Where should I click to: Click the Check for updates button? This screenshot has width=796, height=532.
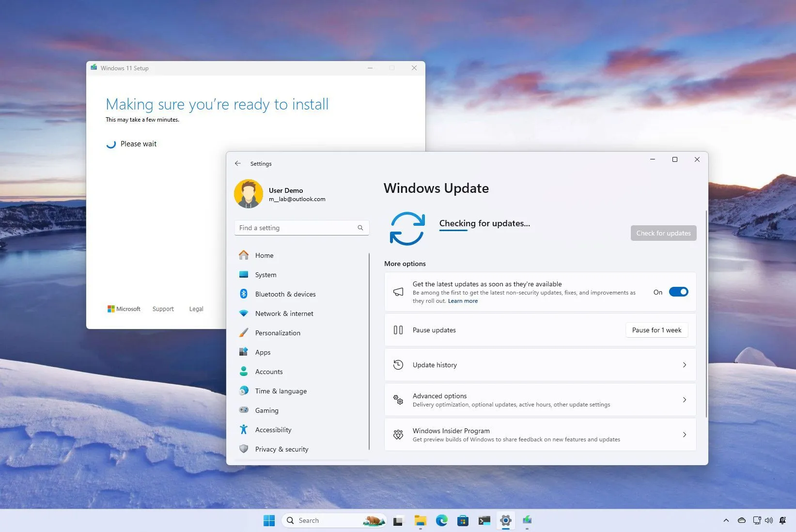pyautogui.click(x=663, y=233)
